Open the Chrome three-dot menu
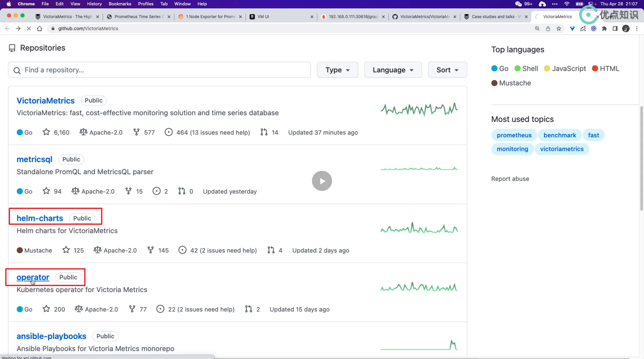This screenshot has width=644, height=359. pos(637,29)
